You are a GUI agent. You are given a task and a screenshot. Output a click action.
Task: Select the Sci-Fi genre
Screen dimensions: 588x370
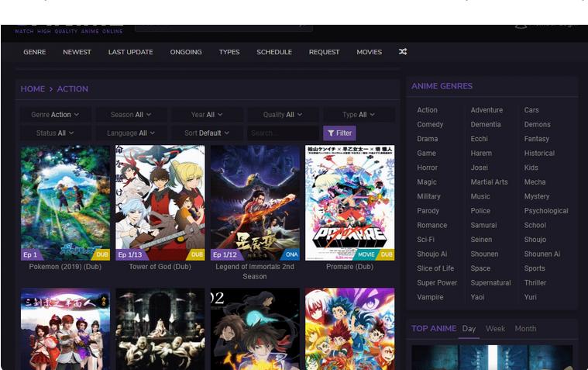point(425,240)
